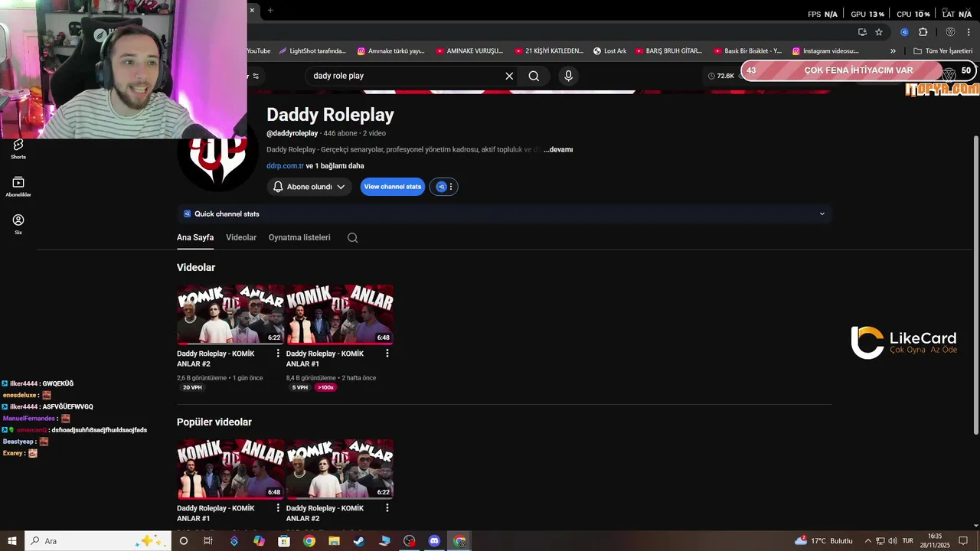Open Aminake türkü yayı Instagram bookmark

click(390, 51)
